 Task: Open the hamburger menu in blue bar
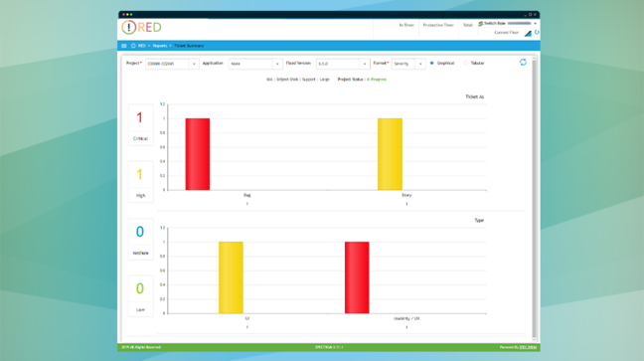point(123,46)
